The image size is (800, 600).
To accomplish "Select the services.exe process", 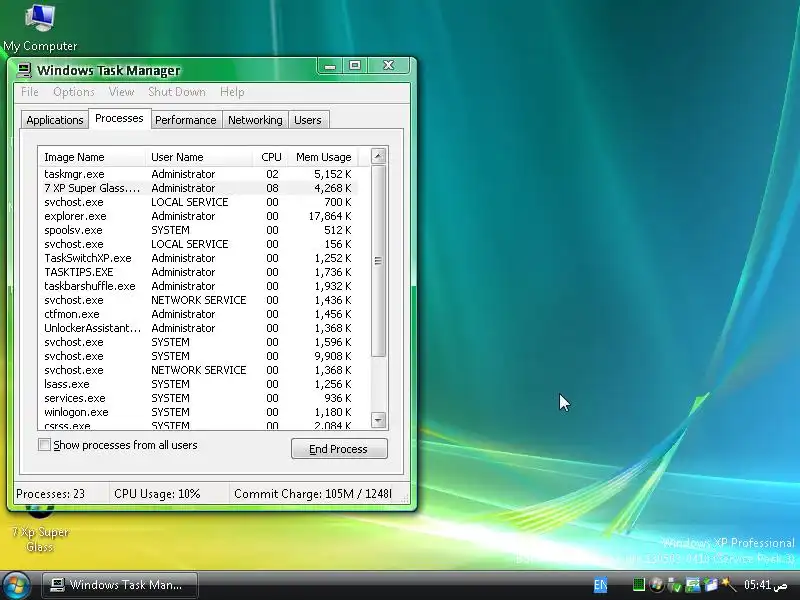I will click(x=198, y=398).
